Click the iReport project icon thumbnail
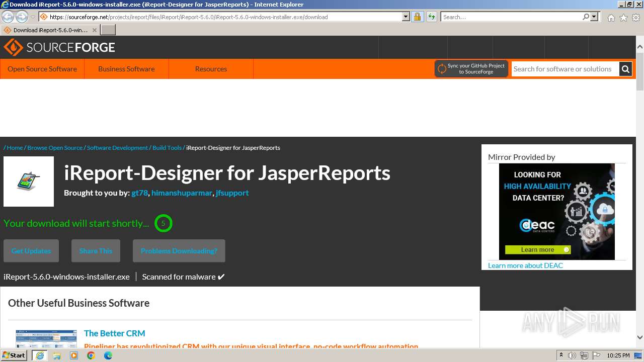The width and height of the screenshot is (644, 362). tap(29, 182)
